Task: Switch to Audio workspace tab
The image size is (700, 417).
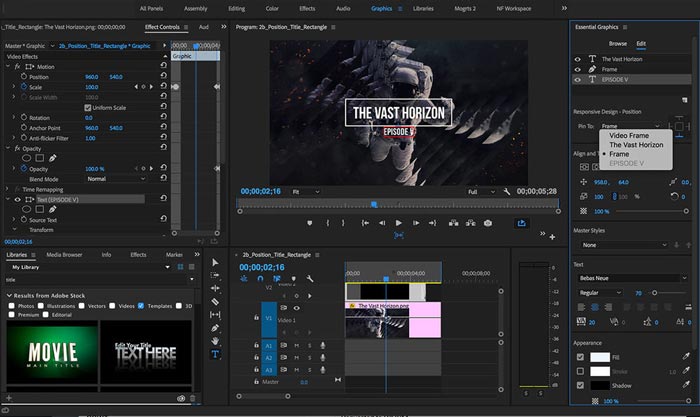Action: (x=343, y=8)
